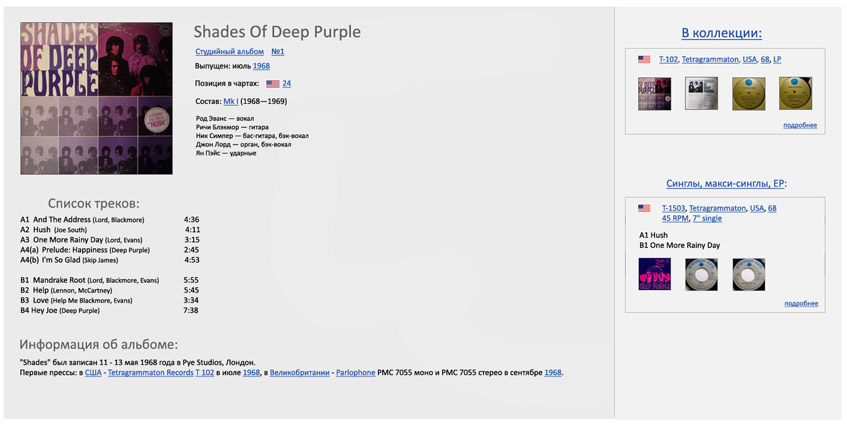The height and width of the screenshot is (425, 847).
Task: Click the '№1' link
Action: pyautogui.click(x=278, y=51)
